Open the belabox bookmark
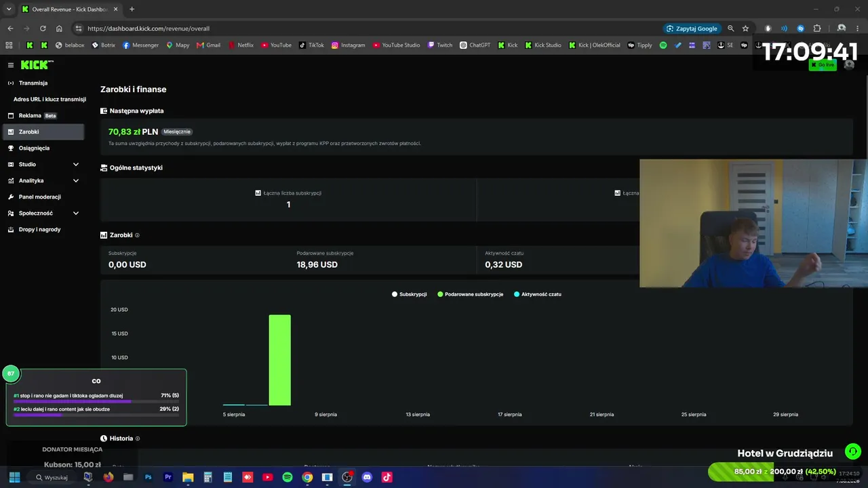 tap(70, 45)
